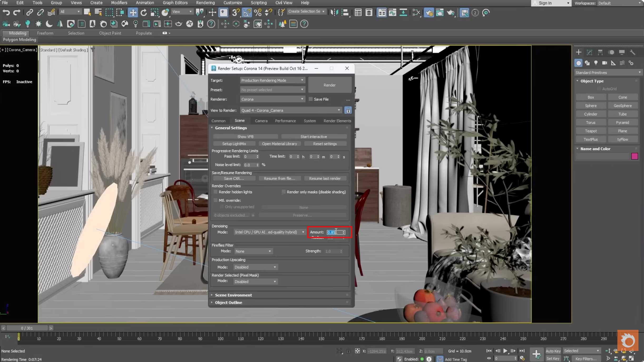This screenshot has width=644, height=362.
Task: Open the Denoising Mode dropdown
Action: pos(269,232)
